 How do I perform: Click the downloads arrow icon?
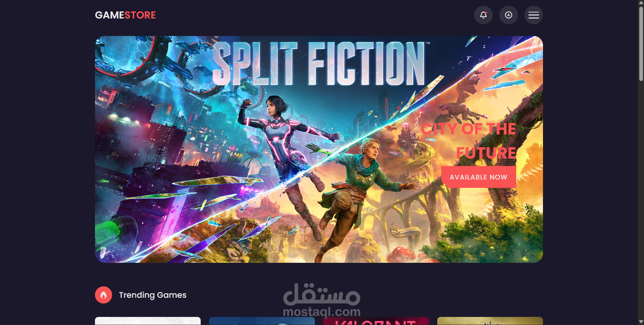pos(508,15)
